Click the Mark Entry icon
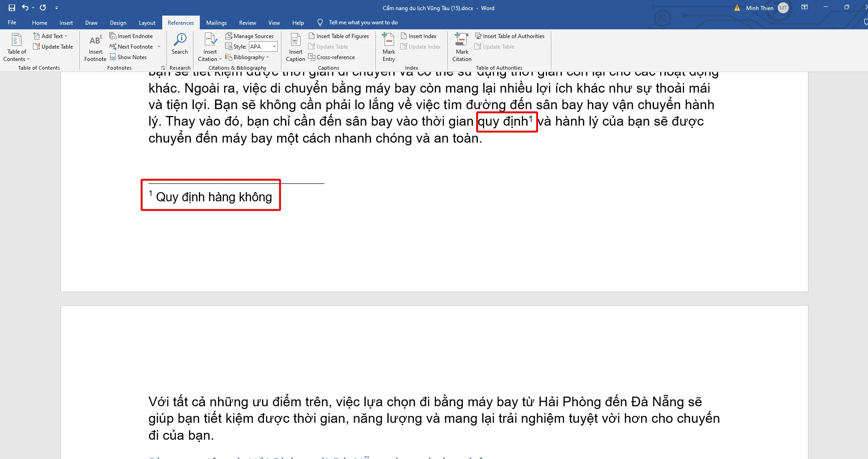The width and height of the screenshot is (868, 459). point(389,40)
